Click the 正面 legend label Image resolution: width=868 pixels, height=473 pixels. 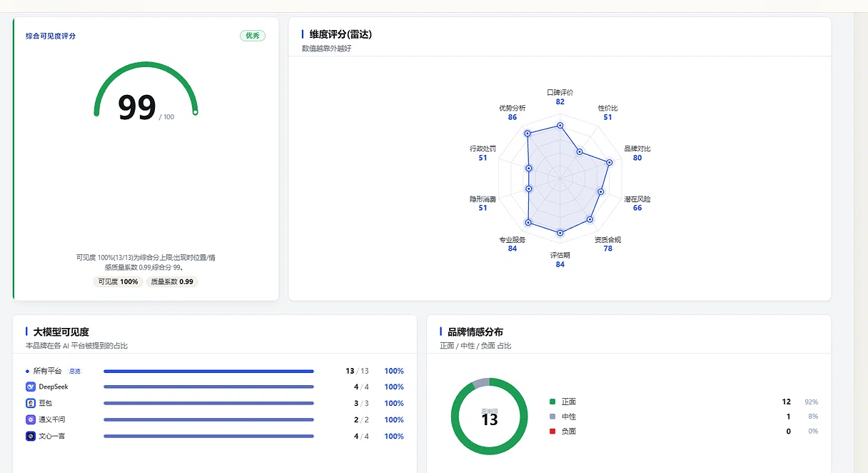(569, 402)
